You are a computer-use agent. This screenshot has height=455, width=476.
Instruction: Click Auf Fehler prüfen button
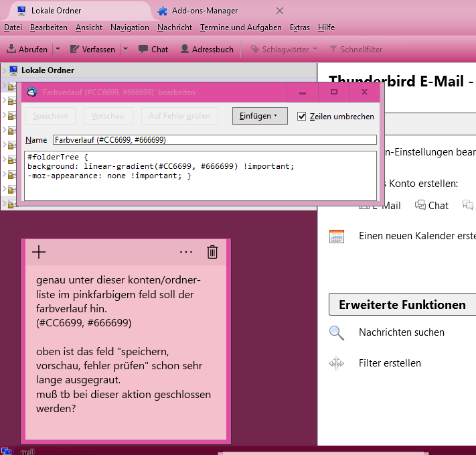click(x=179, y=116)
